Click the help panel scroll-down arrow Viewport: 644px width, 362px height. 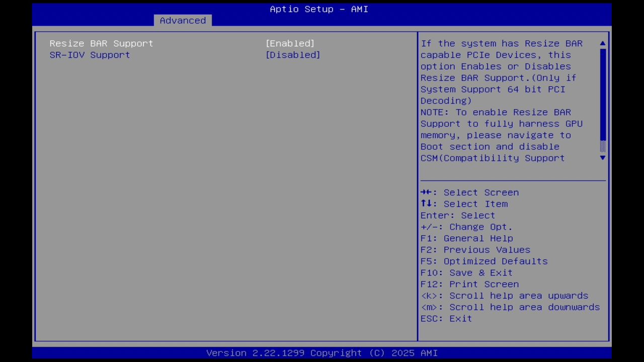point(602,158)
